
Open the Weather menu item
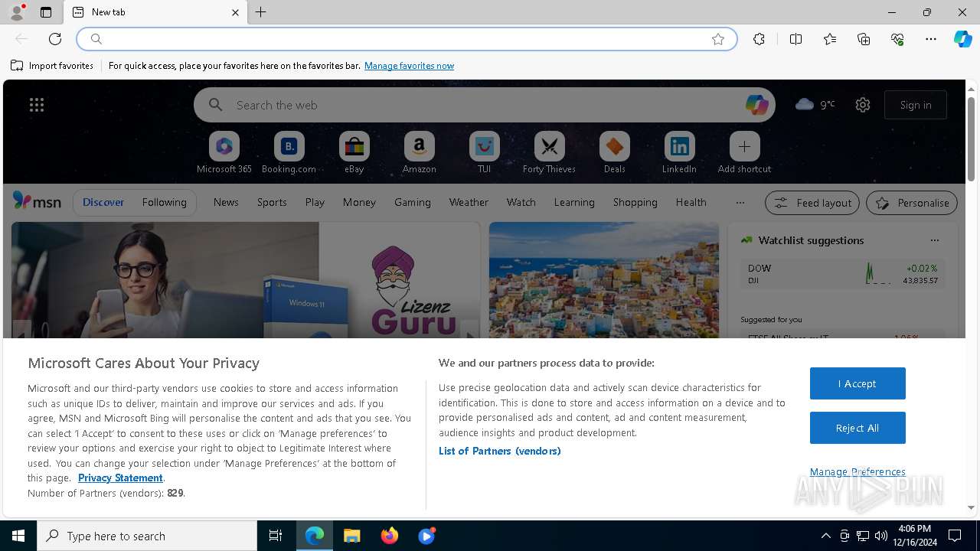point(469,202)
